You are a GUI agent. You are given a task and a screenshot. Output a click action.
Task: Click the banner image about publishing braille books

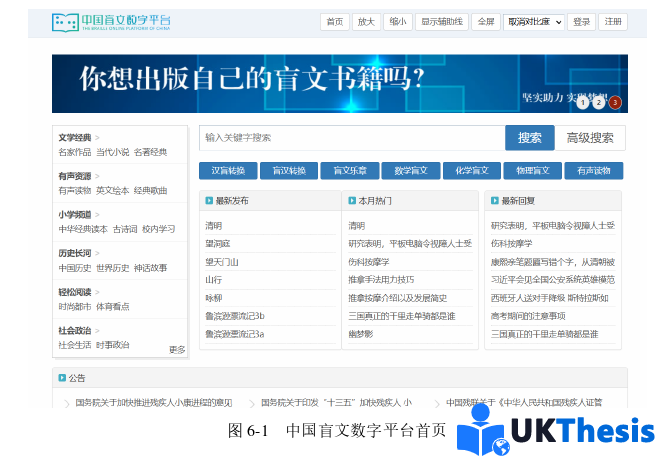[340, 84]
